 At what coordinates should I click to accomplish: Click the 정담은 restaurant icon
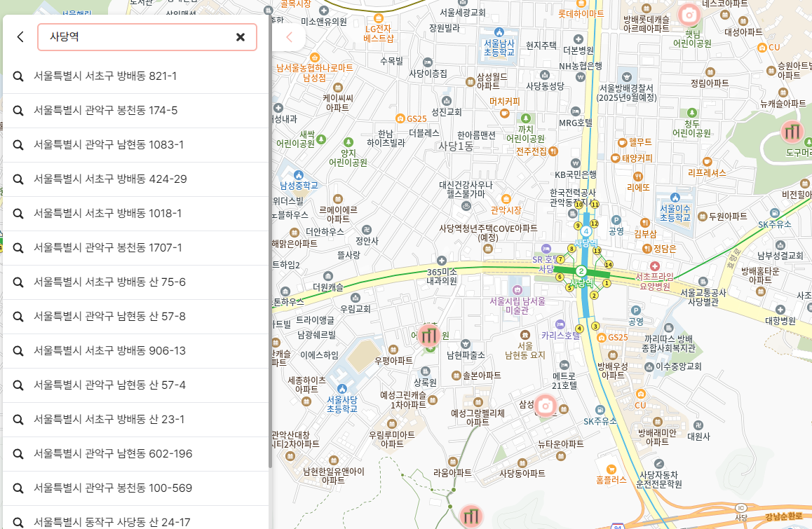(x=647, y=249)
